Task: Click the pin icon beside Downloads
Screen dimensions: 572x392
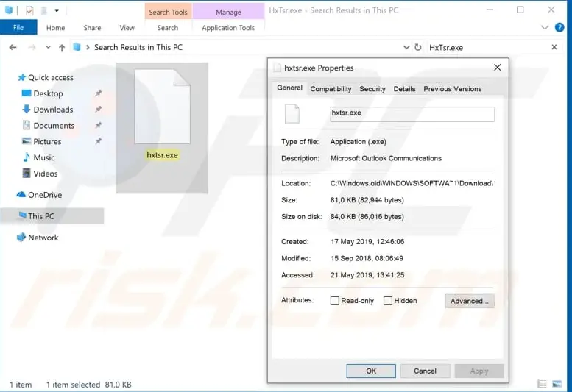Action: point(98,110)
